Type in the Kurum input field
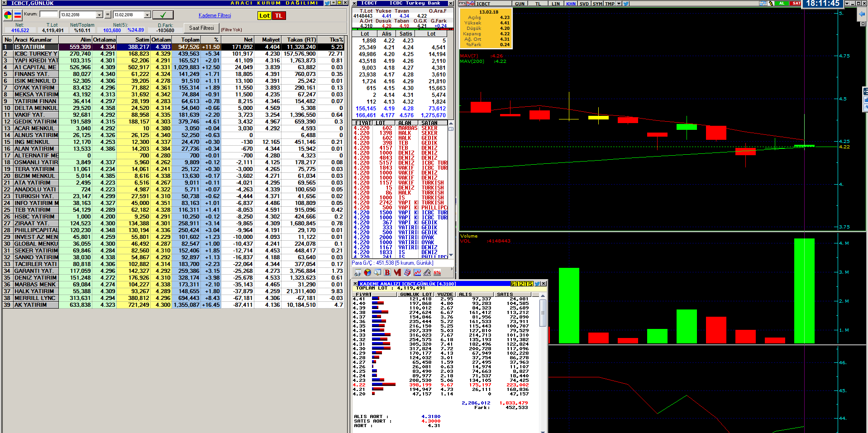This screenshot has height=433, width=868. pos(49,14)
